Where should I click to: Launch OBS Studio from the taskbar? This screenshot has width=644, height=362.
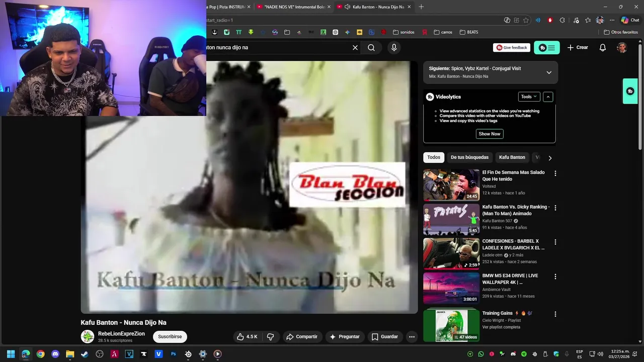click(100, 354)
